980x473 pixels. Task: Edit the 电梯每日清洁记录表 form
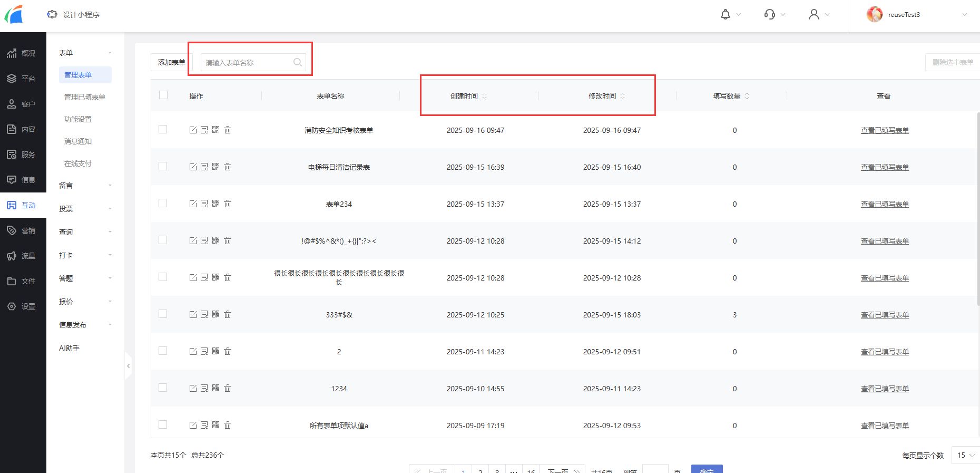click(193, 167)
